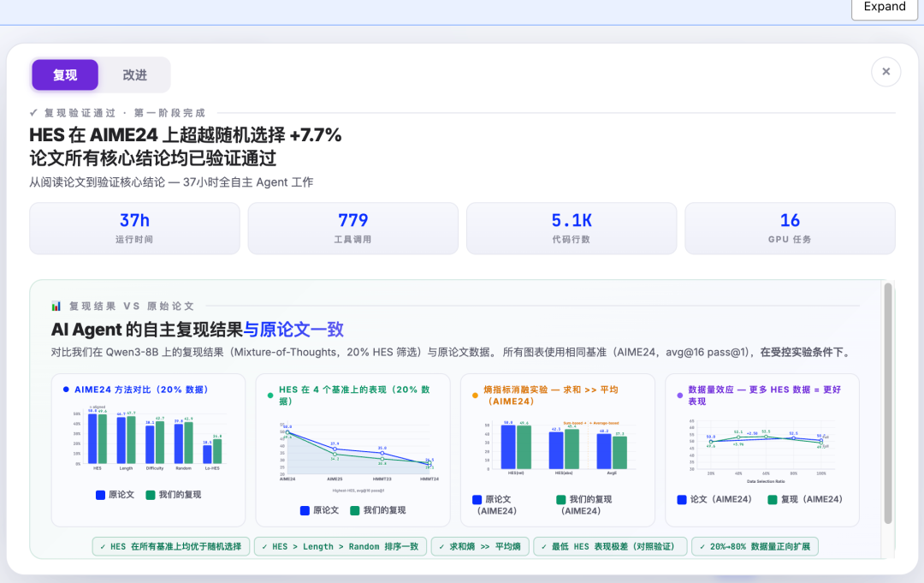924x583 pixels.
Task: Click the heading 论文所有核心结论均已验证通过
Action: tap(152, 158)
